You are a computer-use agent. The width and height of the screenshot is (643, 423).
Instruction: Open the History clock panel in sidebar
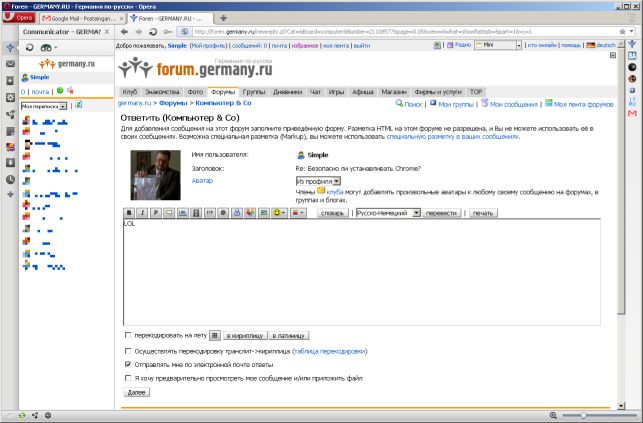[10, 179]
